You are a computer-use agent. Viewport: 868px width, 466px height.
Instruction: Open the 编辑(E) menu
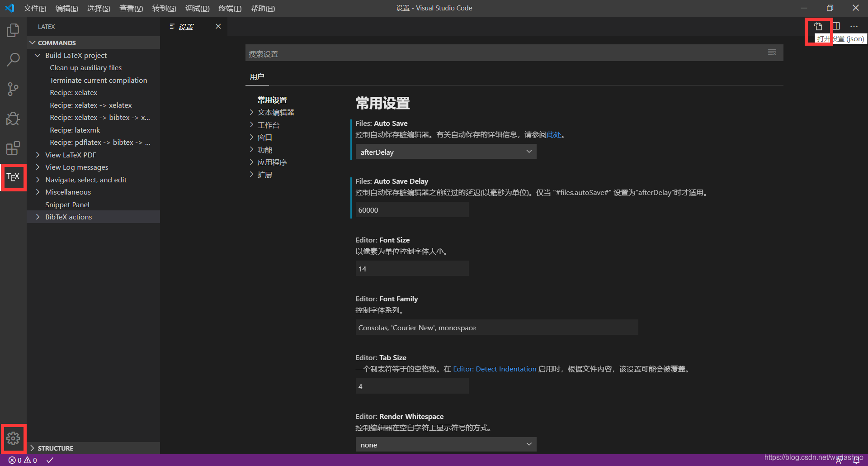pyautogui.click(x=67, y=8)
